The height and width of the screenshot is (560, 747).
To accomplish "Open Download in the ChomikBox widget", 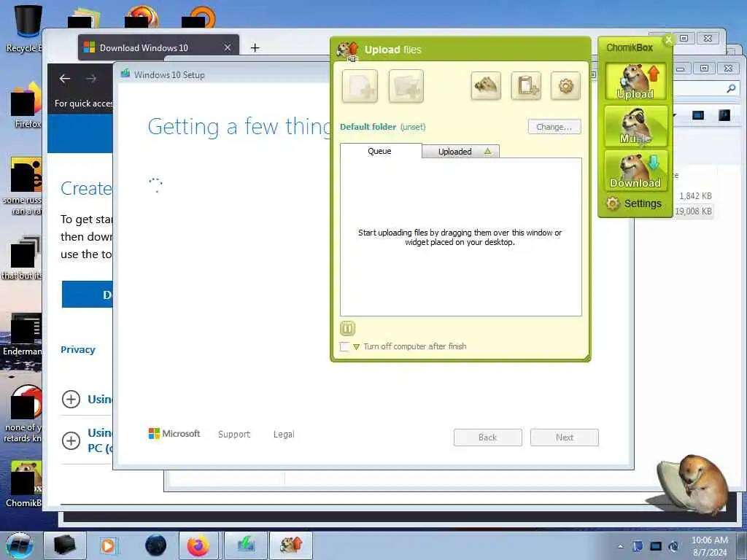I will [635, 171].
